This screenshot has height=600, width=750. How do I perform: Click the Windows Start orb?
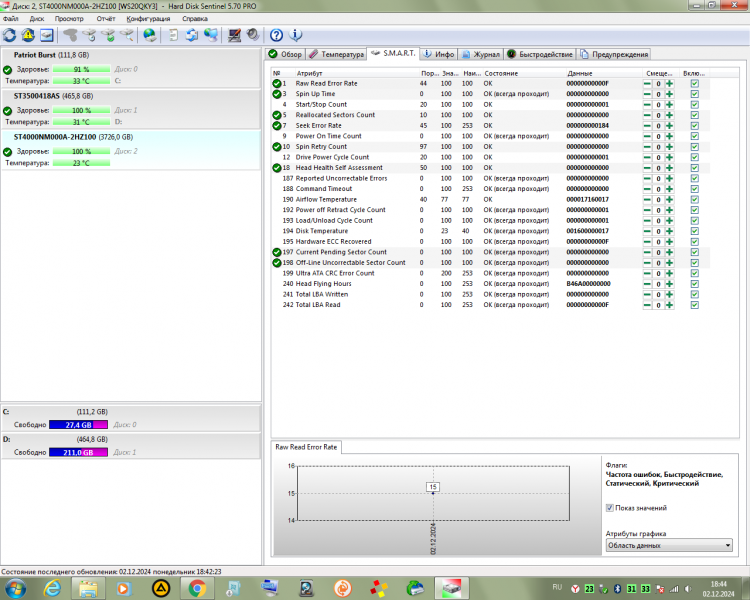click(15, 588)
